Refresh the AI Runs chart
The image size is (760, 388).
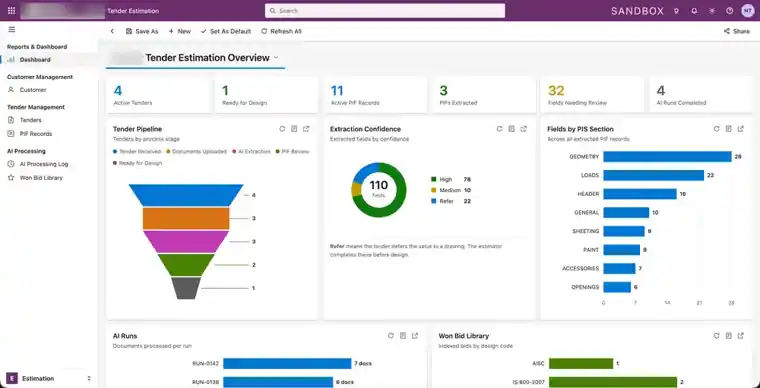pyautogui.click(x=391, y=336)
